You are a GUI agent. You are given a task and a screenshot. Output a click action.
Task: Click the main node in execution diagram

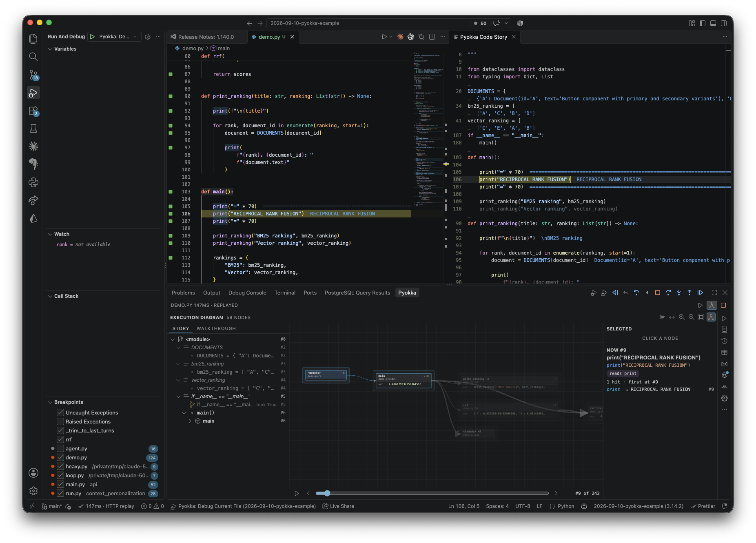click(x=403, y=380)
